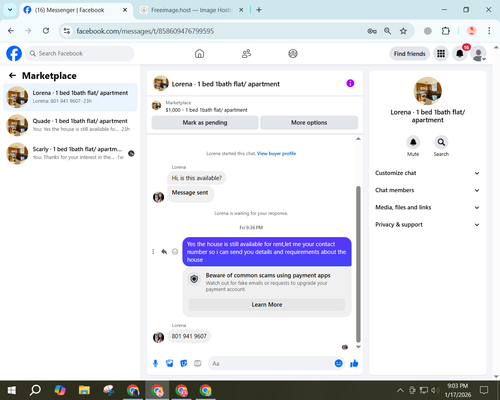View site information icon in address bar
500x400 pixels.
tap(67, 31)
